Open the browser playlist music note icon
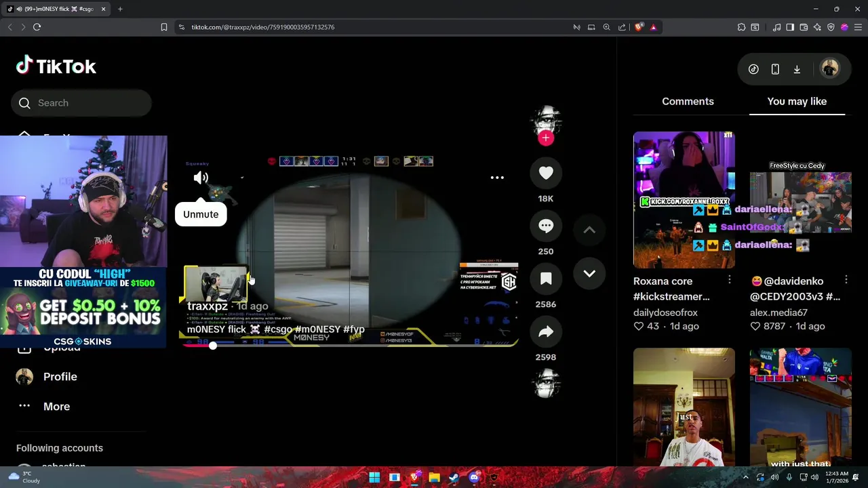 click(777, 27)
